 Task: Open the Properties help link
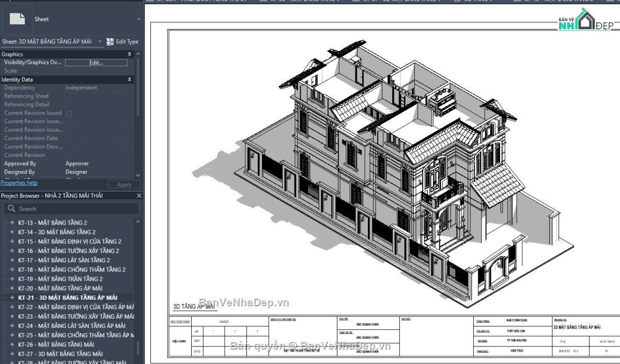pyautogui.click(x=19, y=183)
